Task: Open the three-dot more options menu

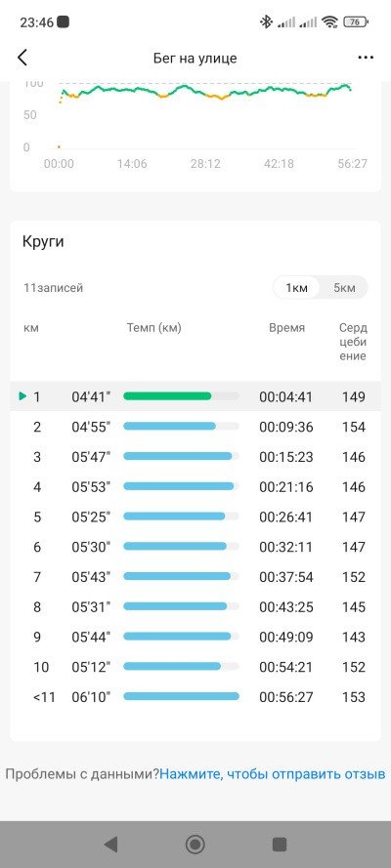Action: click(366, 58)
